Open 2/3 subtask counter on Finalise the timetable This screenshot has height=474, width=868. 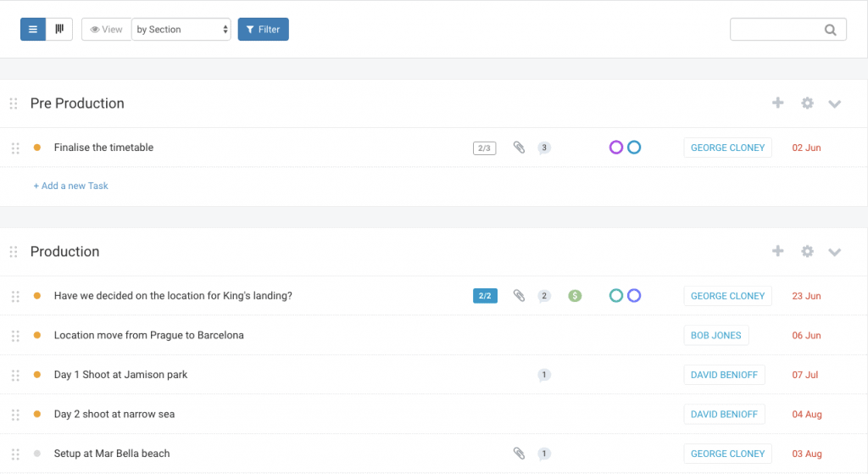[x=484, y=148]
